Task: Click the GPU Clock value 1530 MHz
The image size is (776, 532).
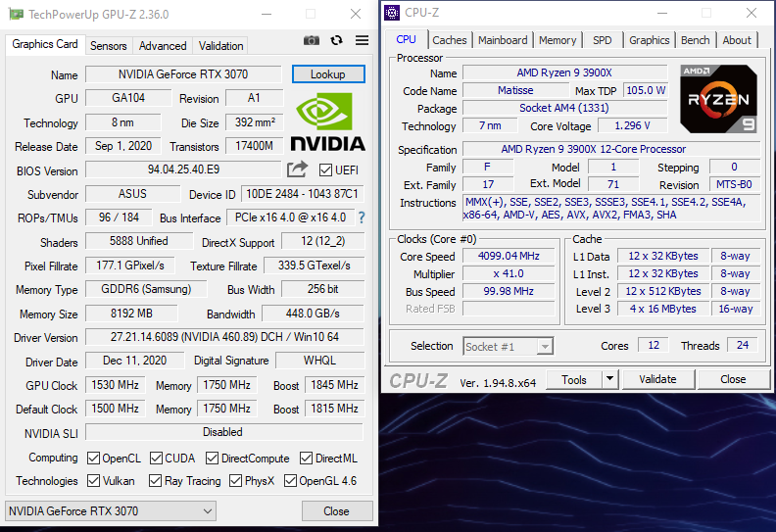Action: point(116,384)
